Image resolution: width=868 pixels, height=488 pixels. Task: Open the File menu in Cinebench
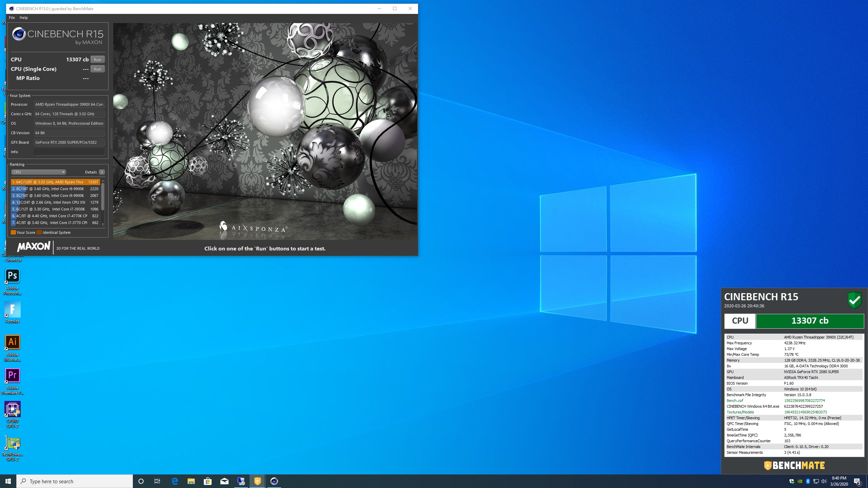12,18
